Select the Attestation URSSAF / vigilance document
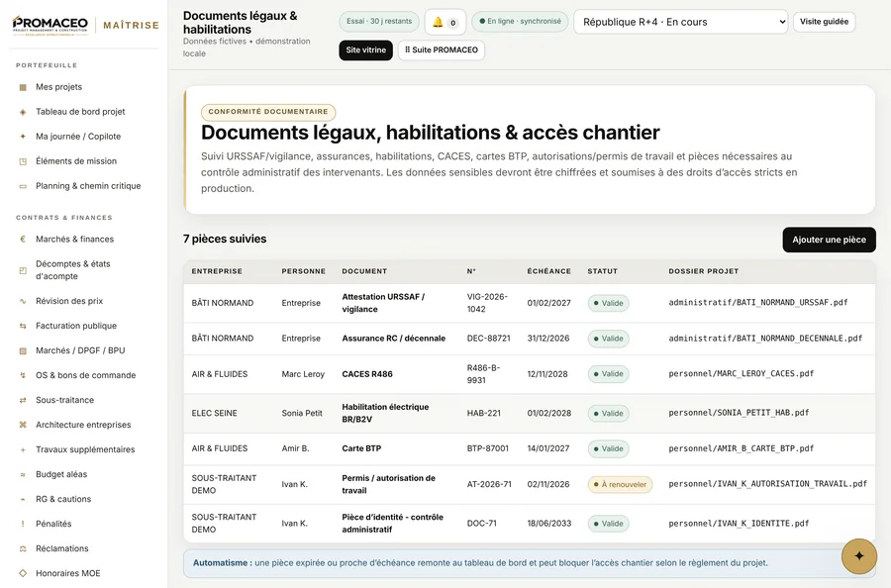 click(x=383, y=303)
